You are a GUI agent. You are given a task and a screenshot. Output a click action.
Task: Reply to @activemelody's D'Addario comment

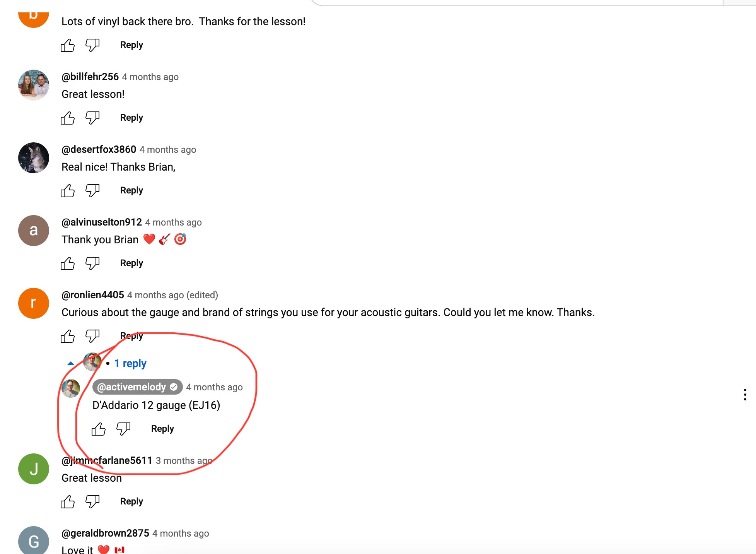pos(162,429)
